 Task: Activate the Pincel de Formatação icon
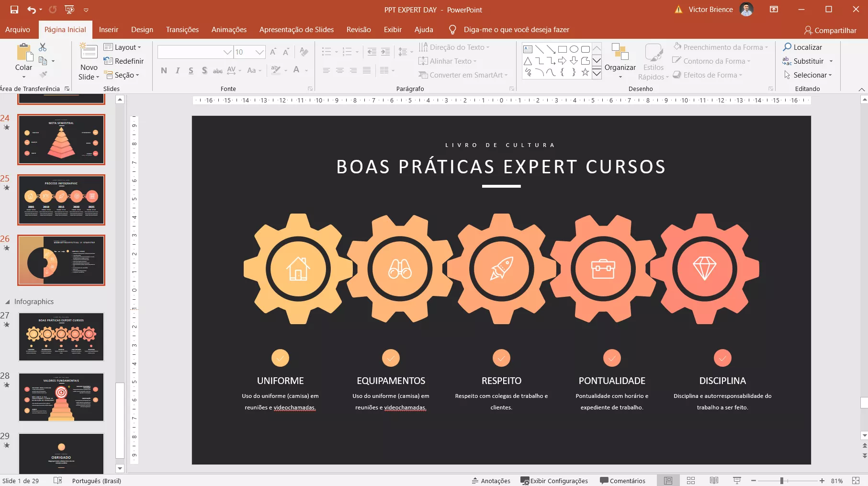tap(43, 75)
